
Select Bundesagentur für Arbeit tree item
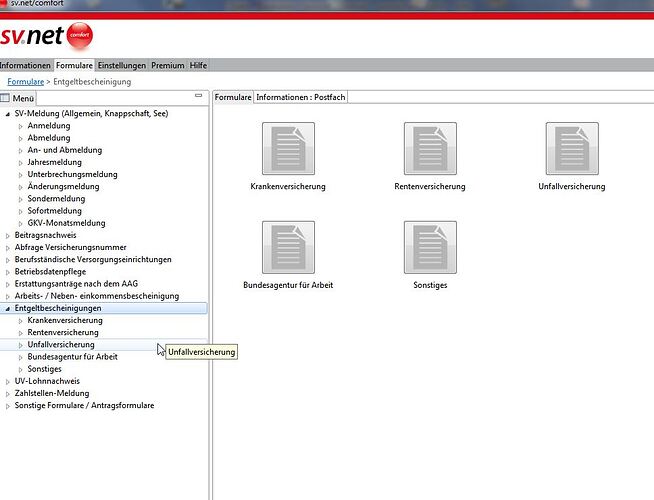click(x=73, y=357)
